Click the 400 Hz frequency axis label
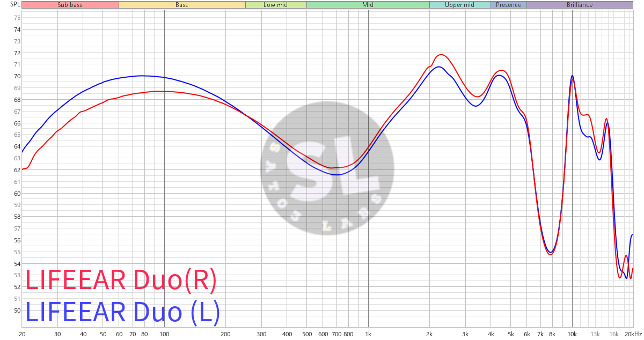The width and height of the screenshot is (644, 340). pyautogui.click(x=287, y=334)
